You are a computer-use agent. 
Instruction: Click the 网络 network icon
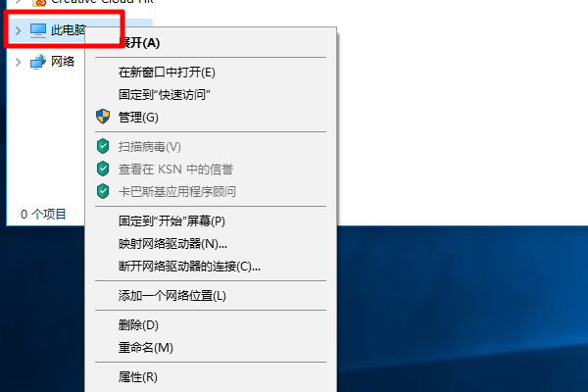click(38, 62)
